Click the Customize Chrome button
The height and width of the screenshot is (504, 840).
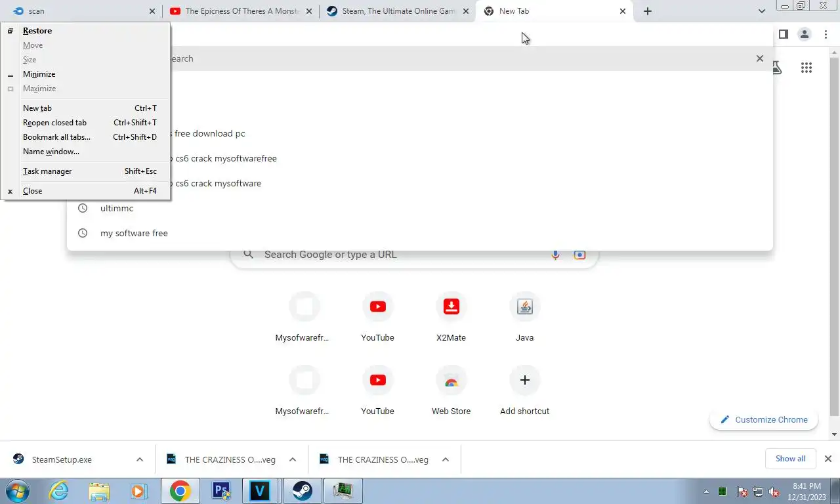pyautogui.click(x=764, y=420)
